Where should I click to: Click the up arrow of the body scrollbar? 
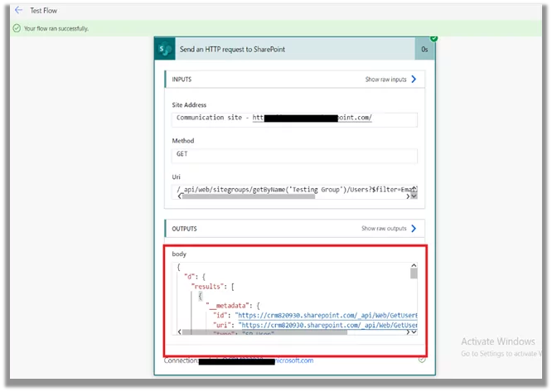point(414,265)
